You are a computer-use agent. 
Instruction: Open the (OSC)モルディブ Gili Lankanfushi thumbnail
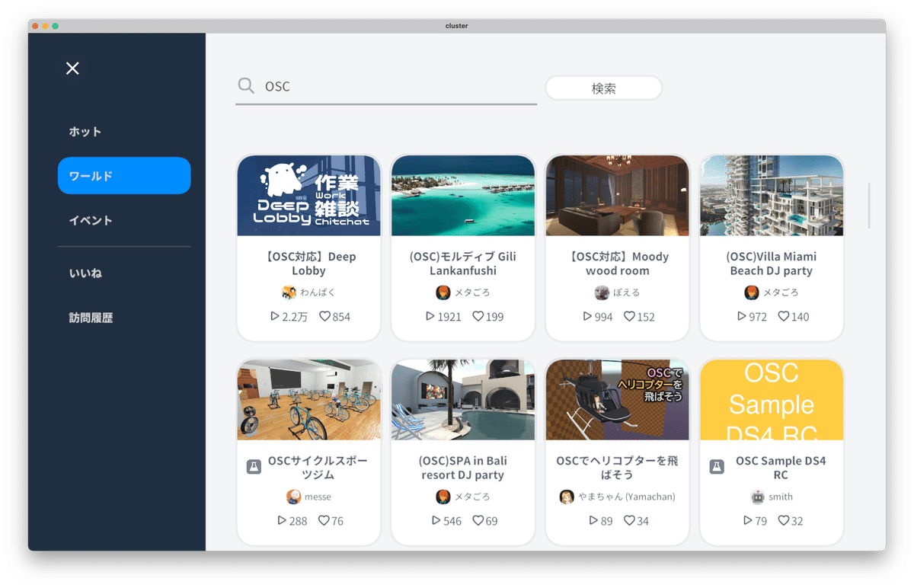tap(463, 195)
